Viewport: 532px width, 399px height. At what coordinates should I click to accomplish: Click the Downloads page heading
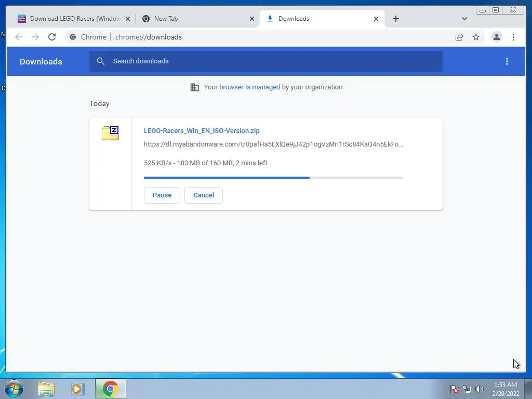click(x=41, y=61)
